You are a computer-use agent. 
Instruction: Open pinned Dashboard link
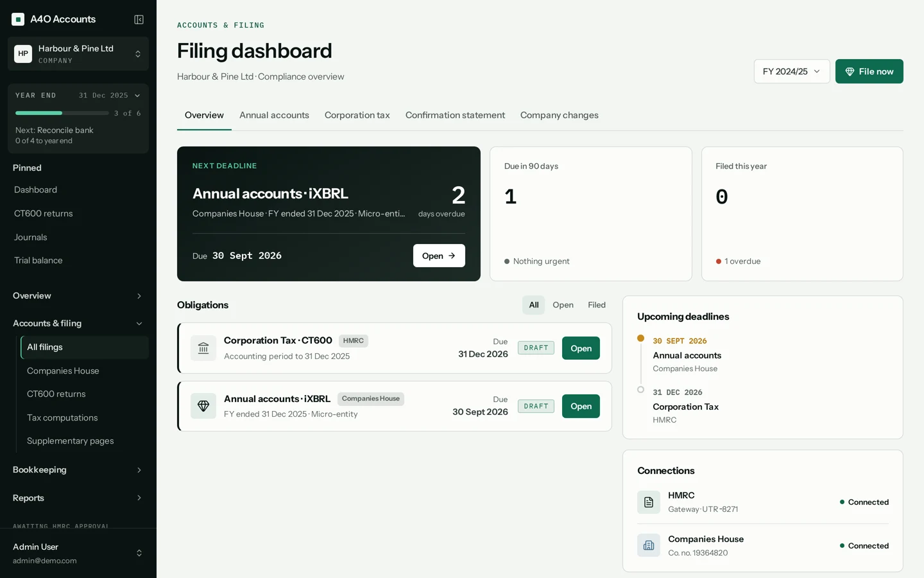(x=78, y=190)
